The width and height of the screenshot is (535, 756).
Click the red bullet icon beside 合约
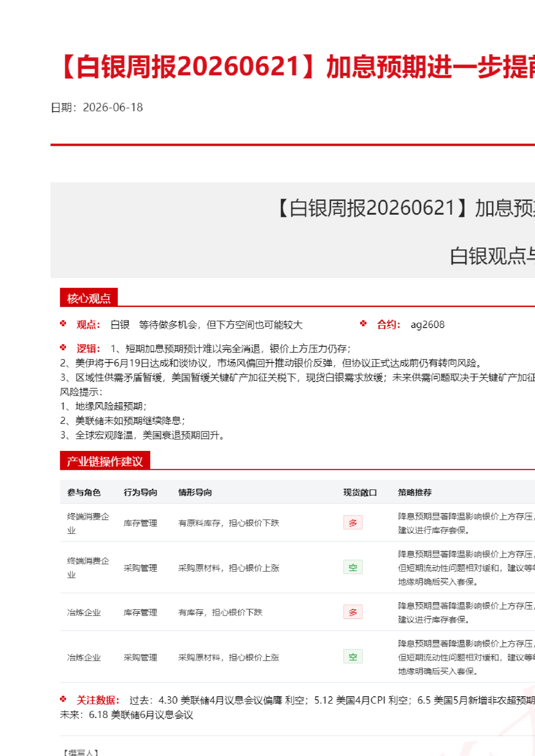coord(363,324)
